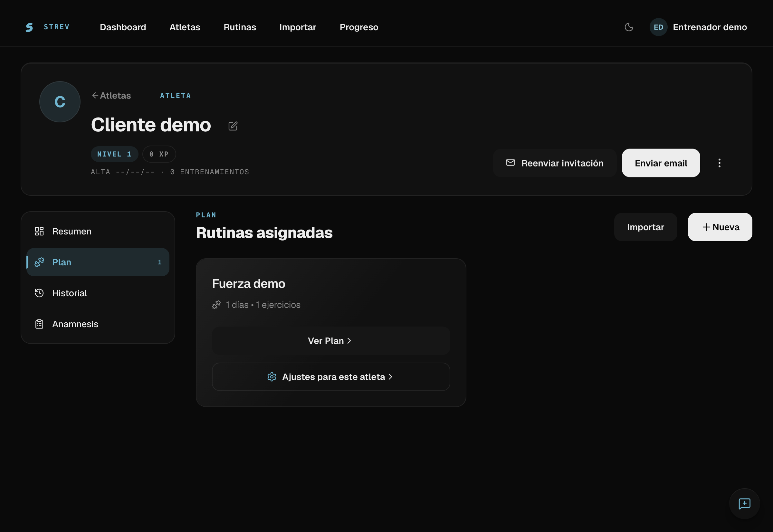Click the gear icon in Ajustes button
This screenshot has height=532, width=773.
pos(272,377)
